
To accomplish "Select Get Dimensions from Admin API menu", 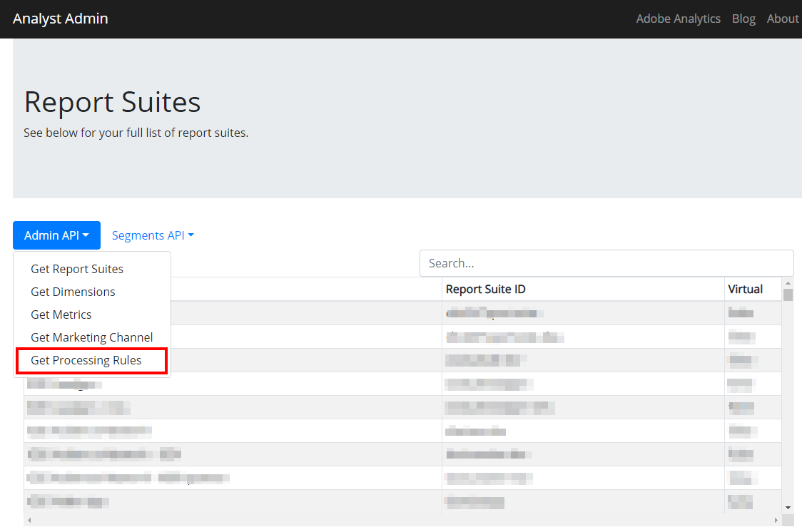I will [73, 292].
